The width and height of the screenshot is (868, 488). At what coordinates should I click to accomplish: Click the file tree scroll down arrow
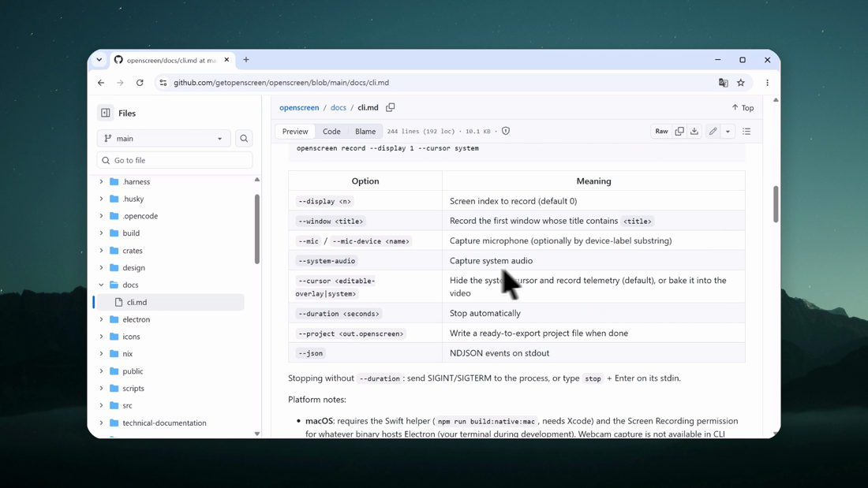[x=257, y=434]
